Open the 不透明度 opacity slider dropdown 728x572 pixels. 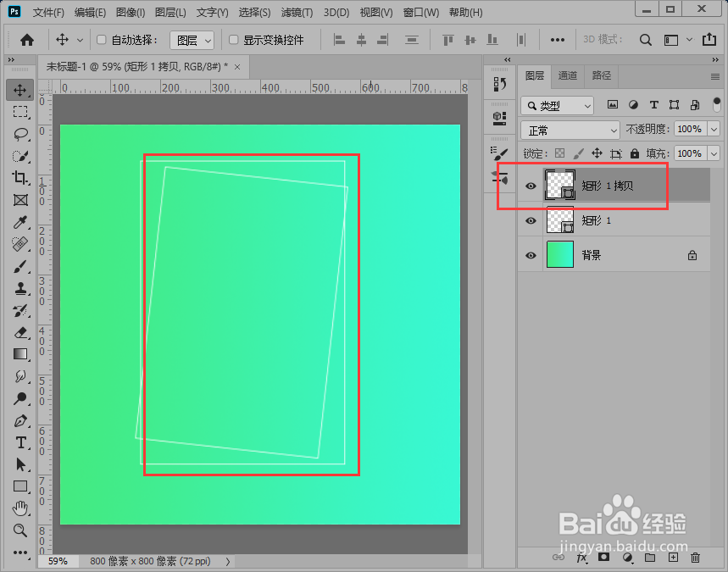click(x=714, y=129)
